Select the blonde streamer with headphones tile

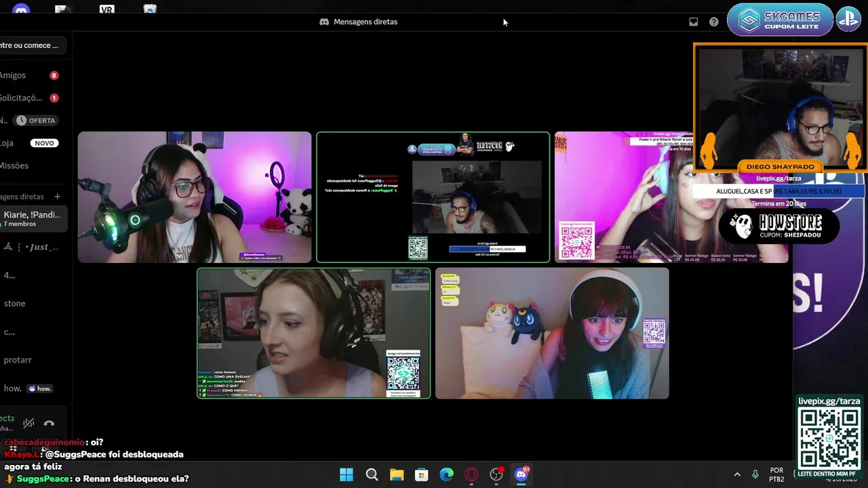(x=313, y=333)
